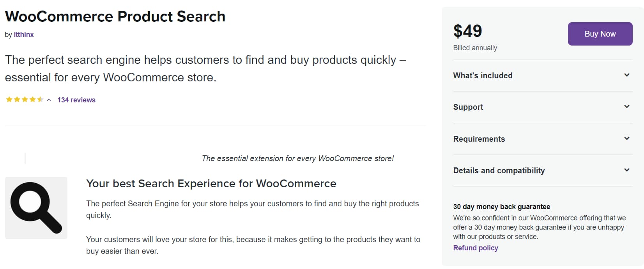This screenshot has height=269, width=644.
Task: Open the Details and compatibility section
Action: 499,171
